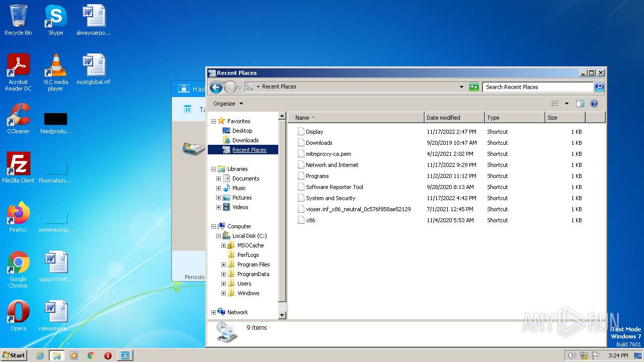644x362 pixels.
Task: Expand the Documents library node
Action: (x=218, y=178)
